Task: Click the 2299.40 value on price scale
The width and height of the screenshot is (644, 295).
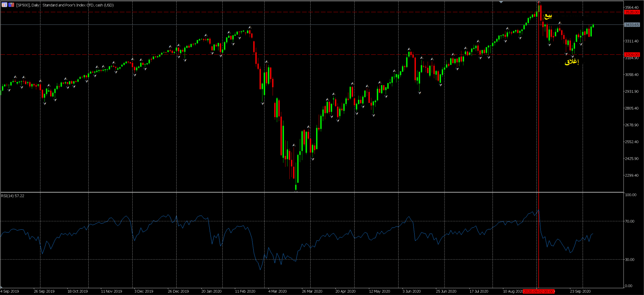Action: (x=632, y=175)
